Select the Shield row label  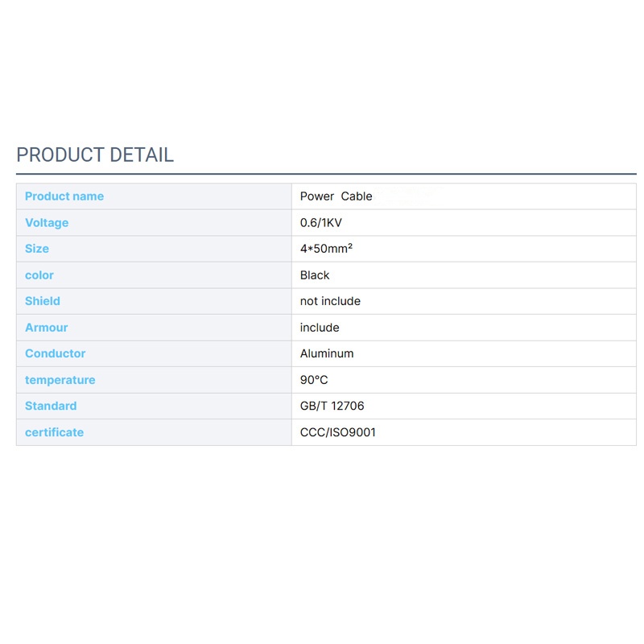(x=43, y=301)
